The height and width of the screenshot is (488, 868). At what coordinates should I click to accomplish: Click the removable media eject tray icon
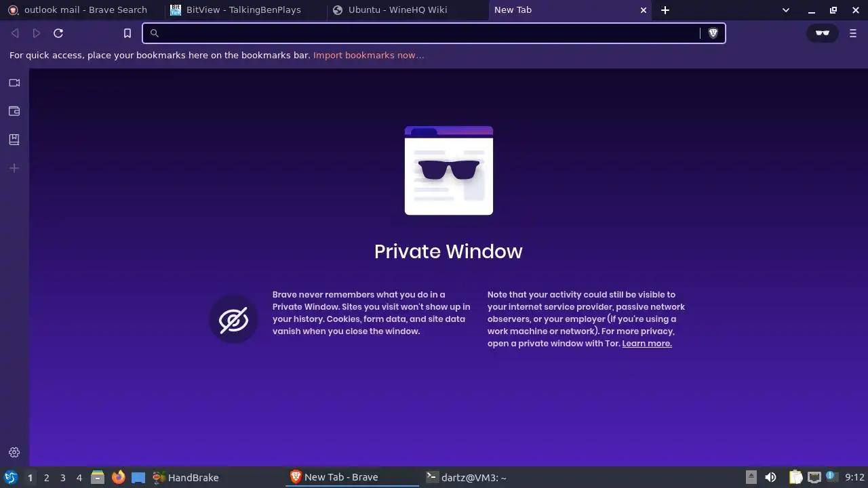pyautogui.click(x=751, y=478)
